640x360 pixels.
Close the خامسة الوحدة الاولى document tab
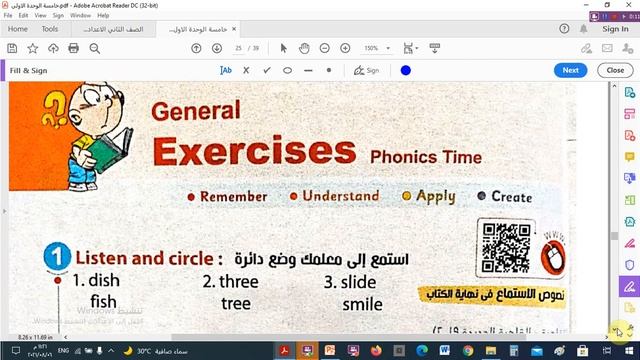click(234, 29)
